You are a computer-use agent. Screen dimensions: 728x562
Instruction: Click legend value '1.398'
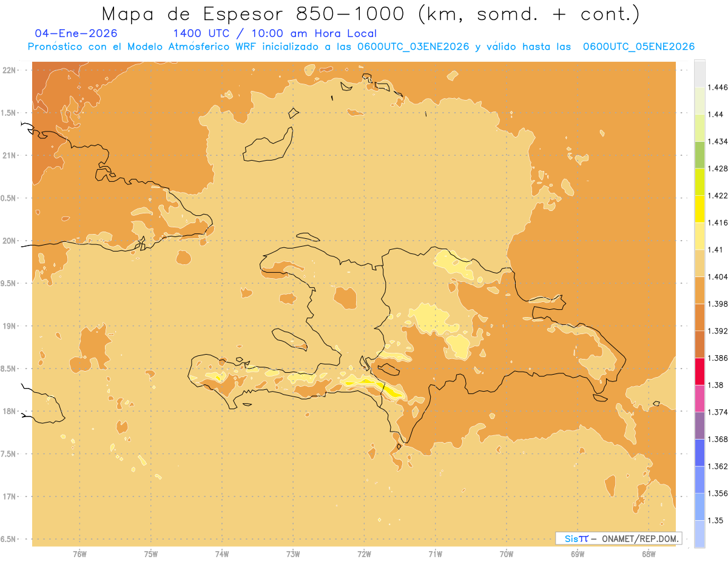click(x=717, y=304)
